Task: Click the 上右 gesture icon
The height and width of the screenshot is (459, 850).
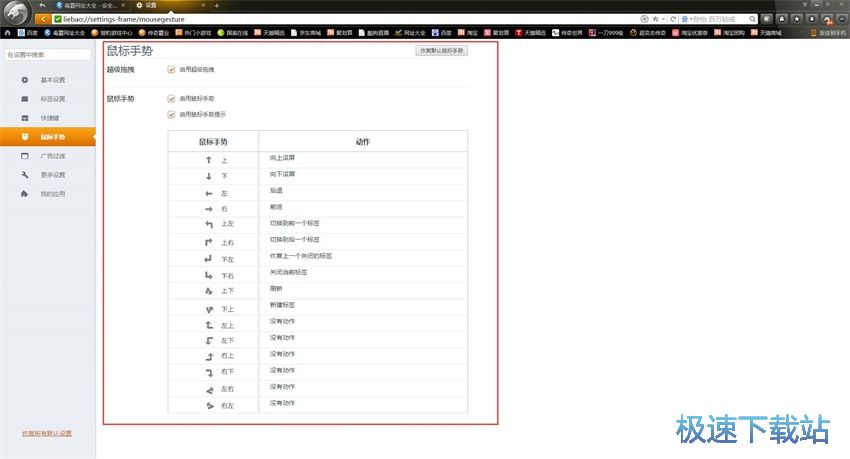Action: [209, 242]
